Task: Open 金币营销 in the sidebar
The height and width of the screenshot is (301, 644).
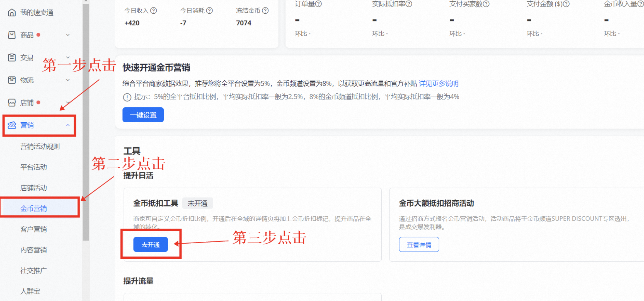Action: coord(33,208)
